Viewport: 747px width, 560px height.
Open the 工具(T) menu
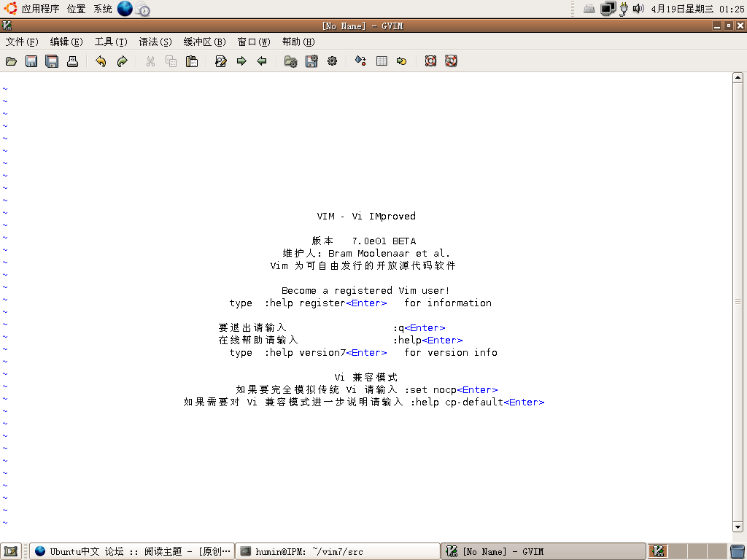coord(111,42)
